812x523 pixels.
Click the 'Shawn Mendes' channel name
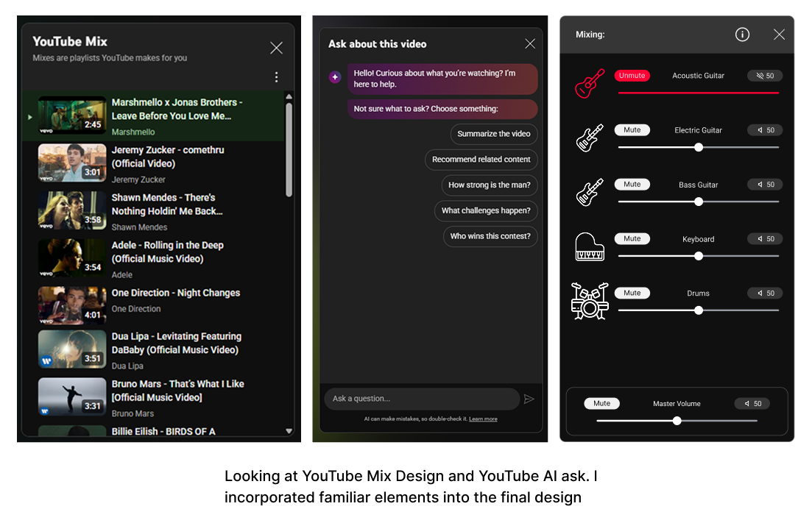(x=139, y=227)
